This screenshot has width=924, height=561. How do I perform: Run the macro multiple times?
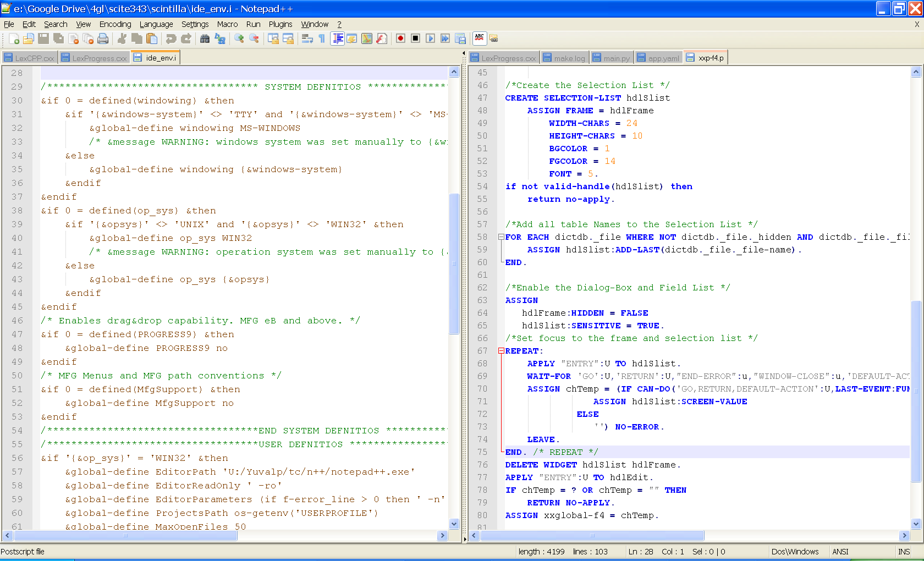point(444,38)
